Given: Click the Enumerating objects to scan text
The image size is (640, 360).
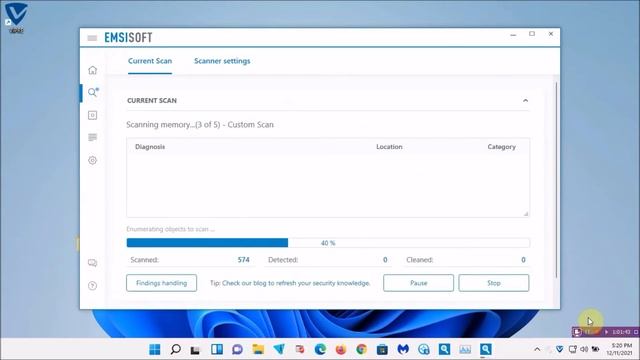Looking at the screenshot, I should [171, 229].
